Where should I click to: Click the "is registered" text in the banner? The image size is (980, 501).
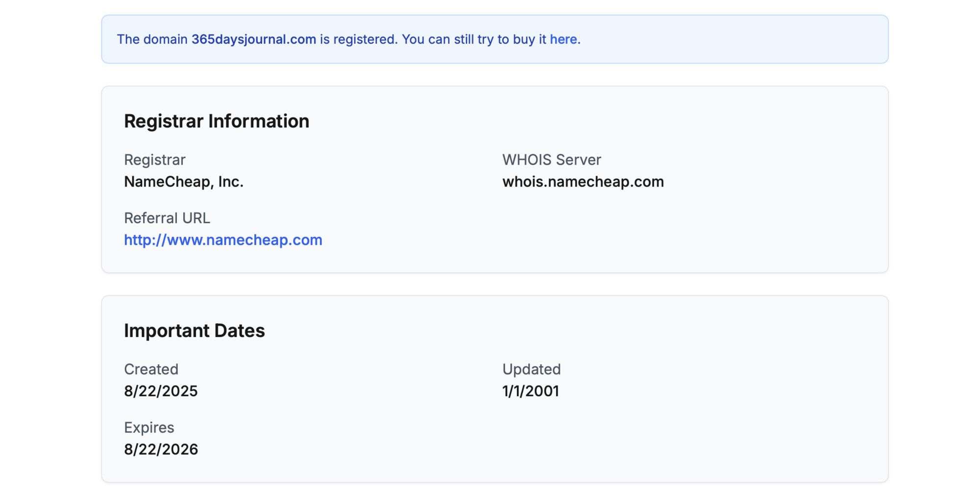(359, 39)
